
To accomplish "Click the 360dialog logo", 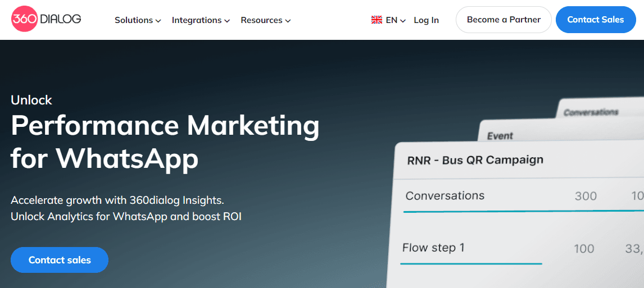I will pyautogui.click(x=46, y=20).
